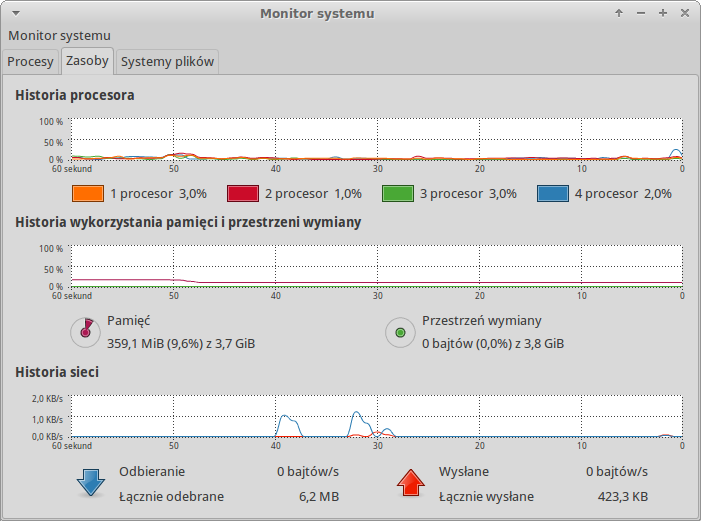
Task: Minimize the Monitor systemu window
Action: [x=641, y=13]
